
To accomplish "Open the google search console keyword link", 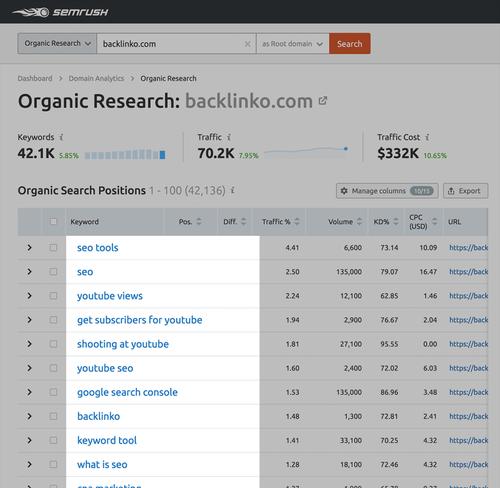I will (127, 392).
